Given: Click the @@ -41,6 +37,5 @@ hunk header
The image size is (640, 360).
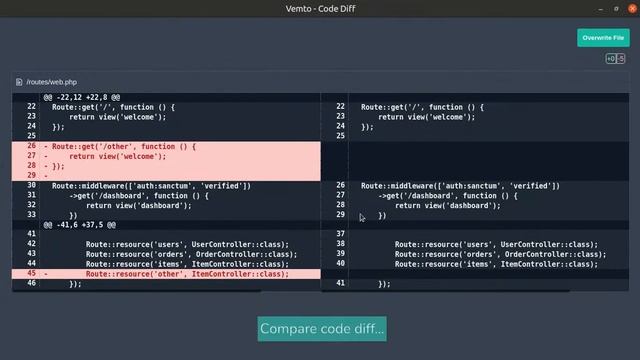Looking at the screenshot, I should click(80, 225).
